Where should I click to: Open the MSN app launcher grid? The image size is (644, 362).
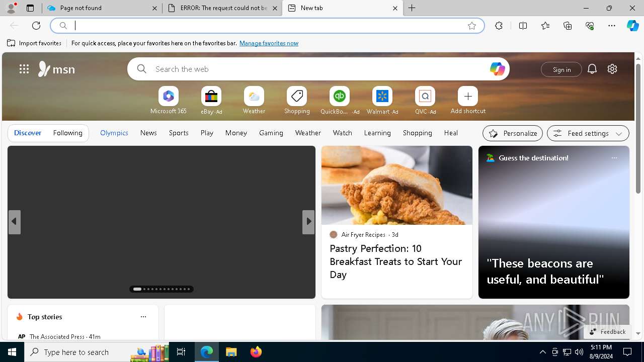[24, 69]
